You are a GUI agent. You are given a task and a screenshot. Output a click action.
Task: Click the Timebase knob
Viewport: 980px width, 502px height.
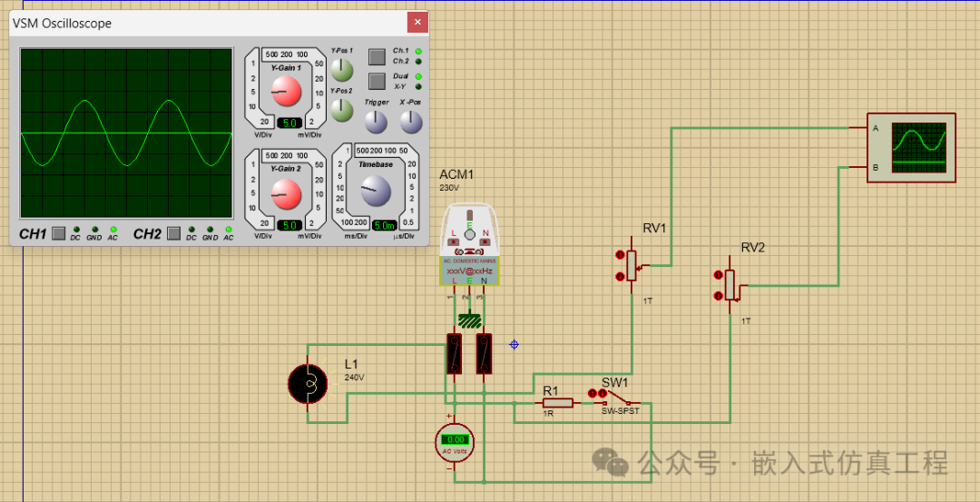coord(375,191)
